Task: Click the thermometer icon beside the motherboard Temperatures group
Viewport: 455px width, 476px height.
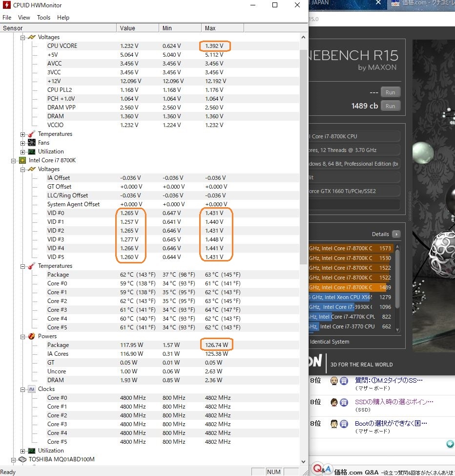Action: [x=32, y=134]
